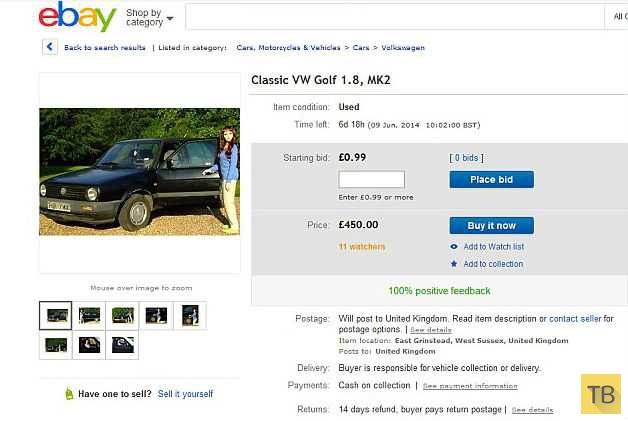
Task: Click the yellow TB badge icon
Action: pyautogui.click(x=601, y=394)
